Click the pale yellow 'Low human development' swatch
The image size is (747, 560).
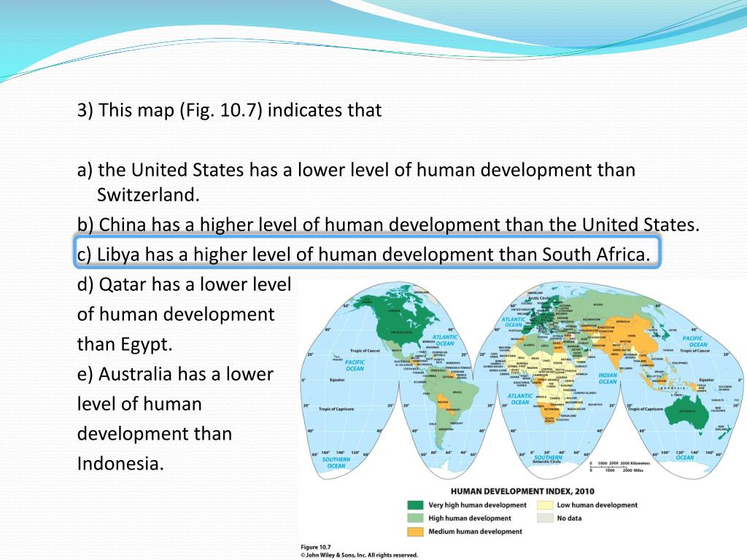click(x=545, y=505)
